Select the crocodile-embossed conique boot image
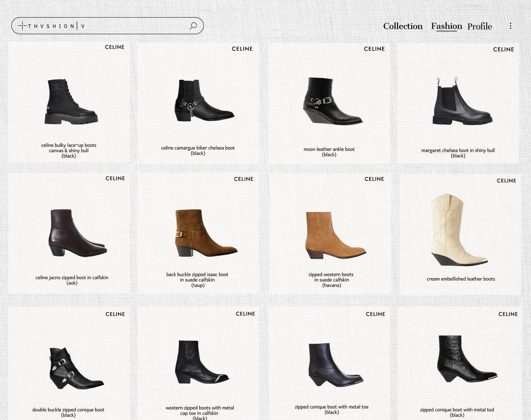Viewport: 531px width, 420px height. click(467, 359)
